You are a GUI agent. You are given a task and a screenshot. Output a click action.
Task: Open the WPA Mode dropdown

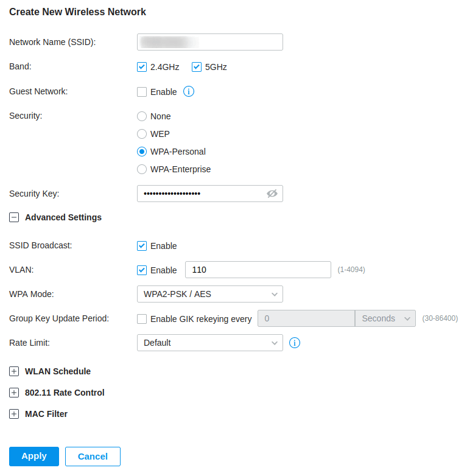tap(210, 294)
